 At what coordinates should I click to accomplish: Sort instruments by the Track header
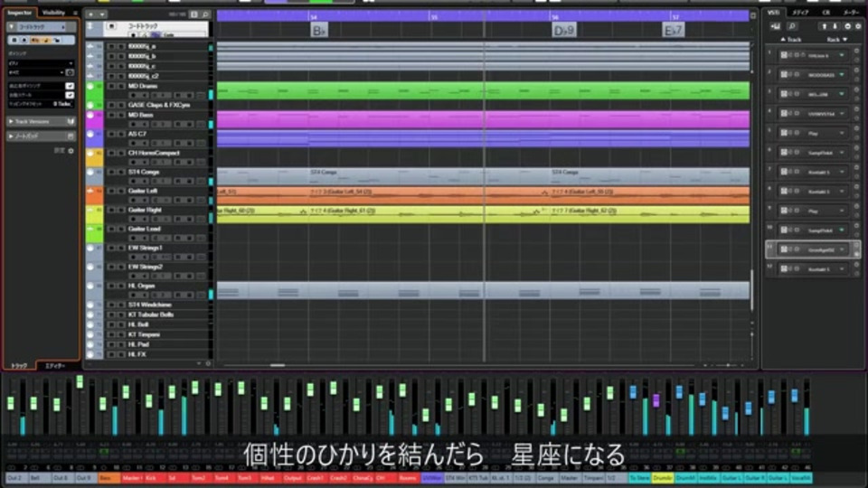(791, 39)
